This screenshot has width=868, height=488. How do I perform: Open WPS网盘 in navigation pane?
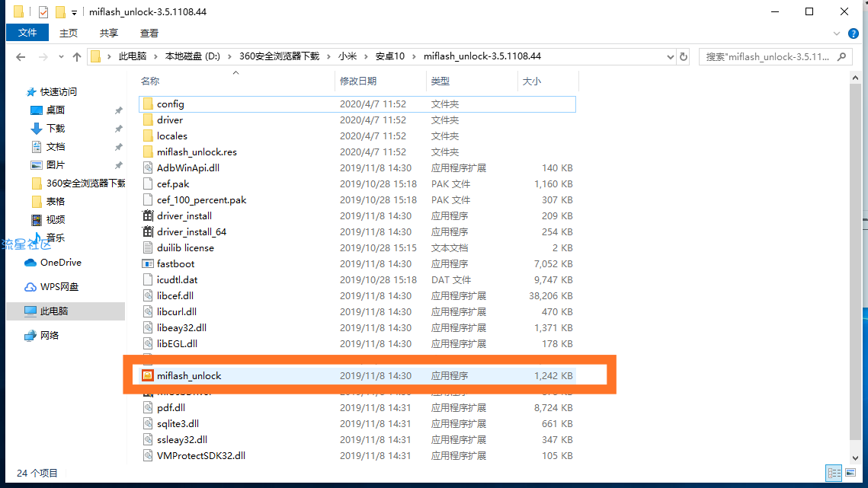(x=52, y=286)
